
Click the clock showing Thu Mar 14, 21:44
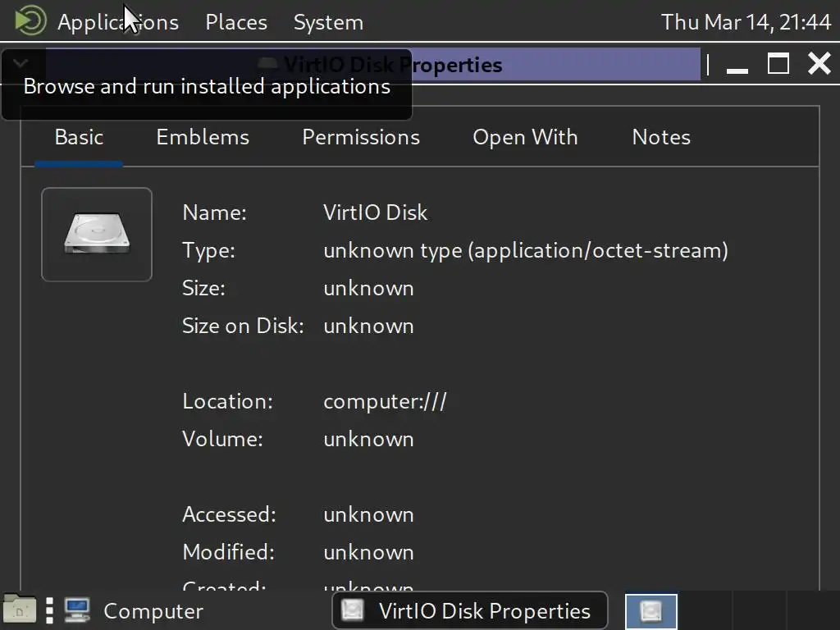pos(746,22)
